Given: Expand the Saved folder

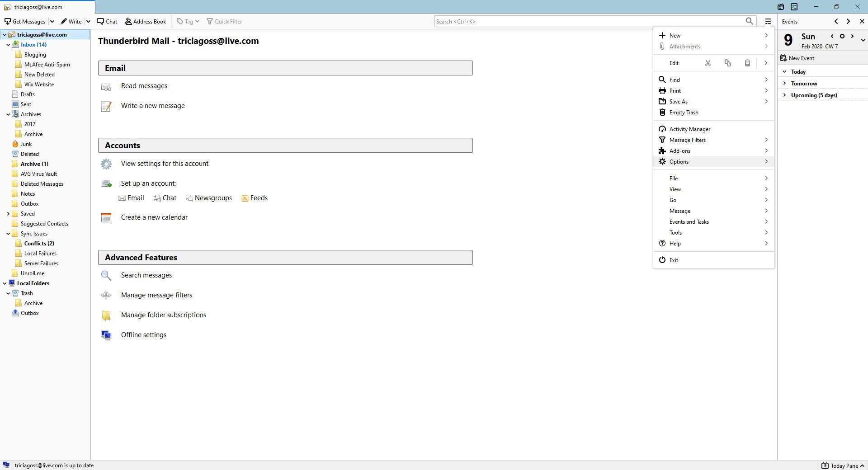Looking at the screenshot, I should click(8, 214).
